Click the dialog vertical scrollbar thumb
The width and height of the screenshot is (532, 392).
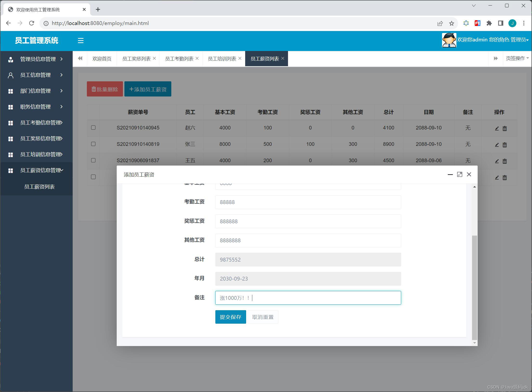pos(474,287)
